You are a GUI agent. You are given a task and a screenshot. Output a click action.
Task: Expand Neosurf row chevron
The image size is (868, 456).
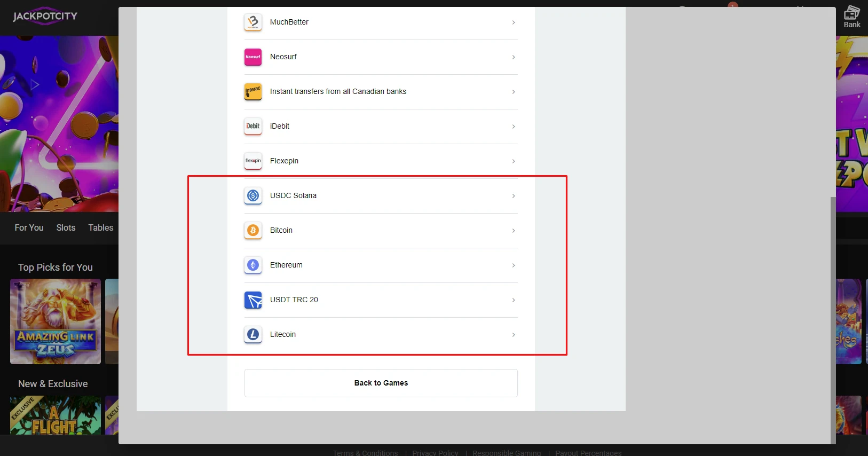point(514,57)
